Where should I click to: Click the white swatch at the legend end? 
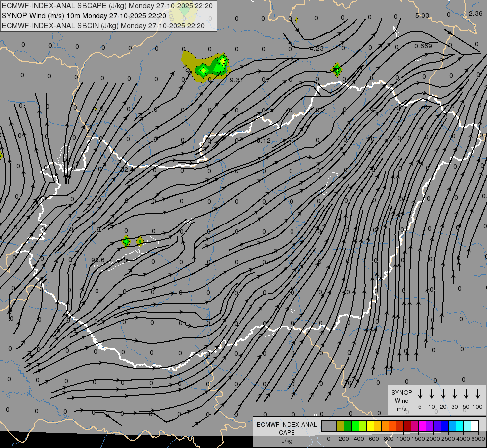pos(475,426)
